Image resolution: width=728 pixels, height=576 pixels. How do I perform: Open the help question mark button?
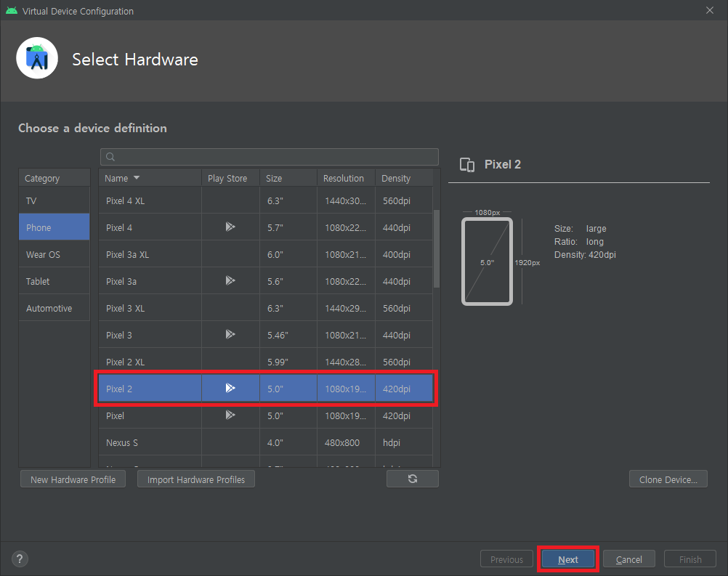tap(20, 559)
